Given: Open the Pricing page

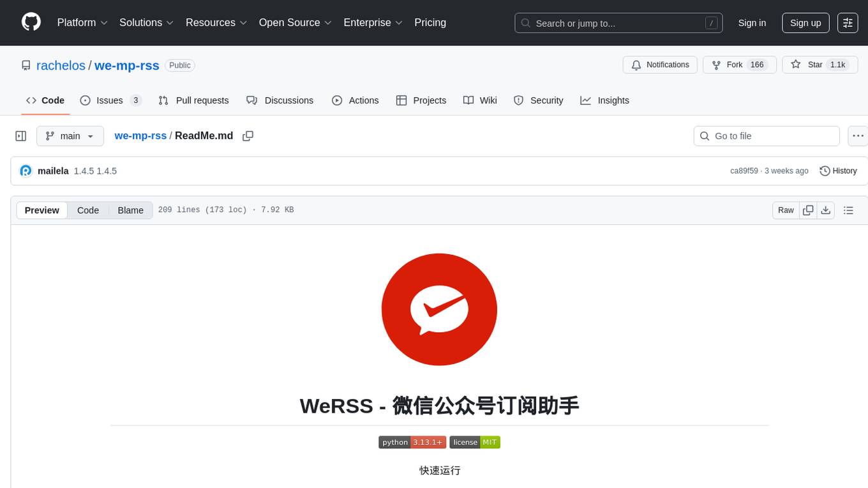Looking at the screenshot, I should [x=430, y=22].
